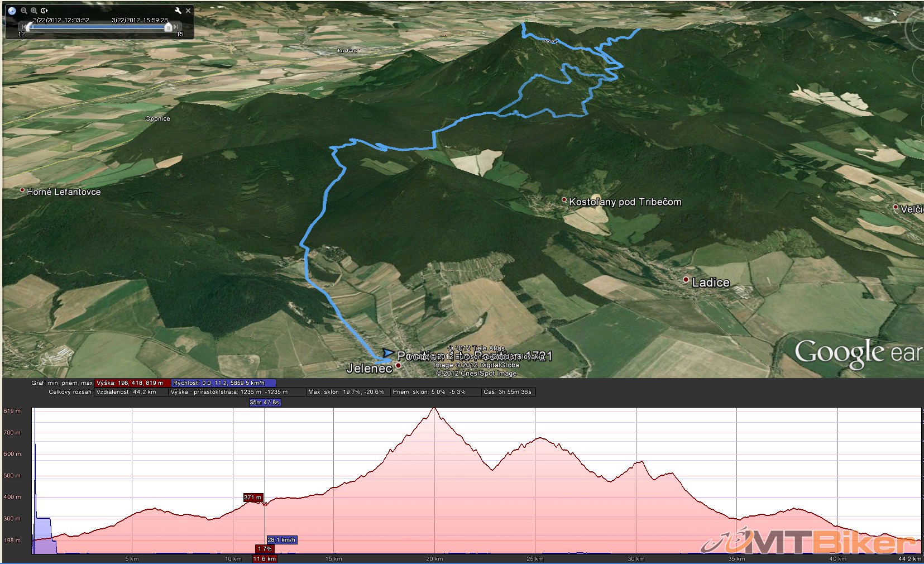
Task: Select the Ladice place label
Action: tap(710, 283)
